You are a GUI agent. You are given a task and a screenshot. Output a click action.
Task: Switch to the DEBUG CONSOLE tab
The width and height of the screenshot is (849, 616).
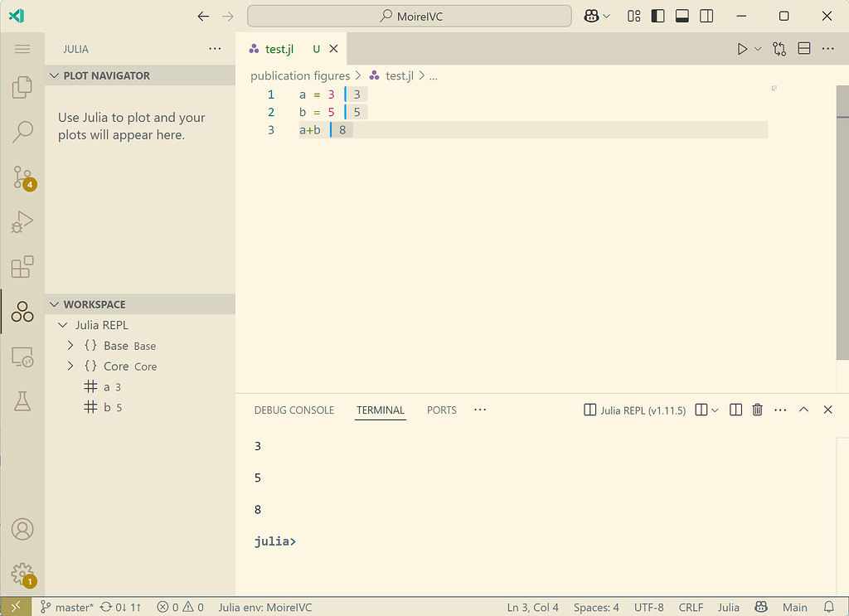294,410
